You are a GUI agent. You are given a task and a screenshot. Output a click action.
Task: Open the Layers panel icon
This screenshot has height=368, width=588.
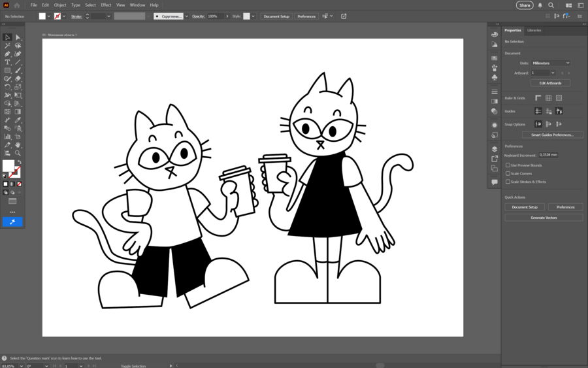(495, 149)
